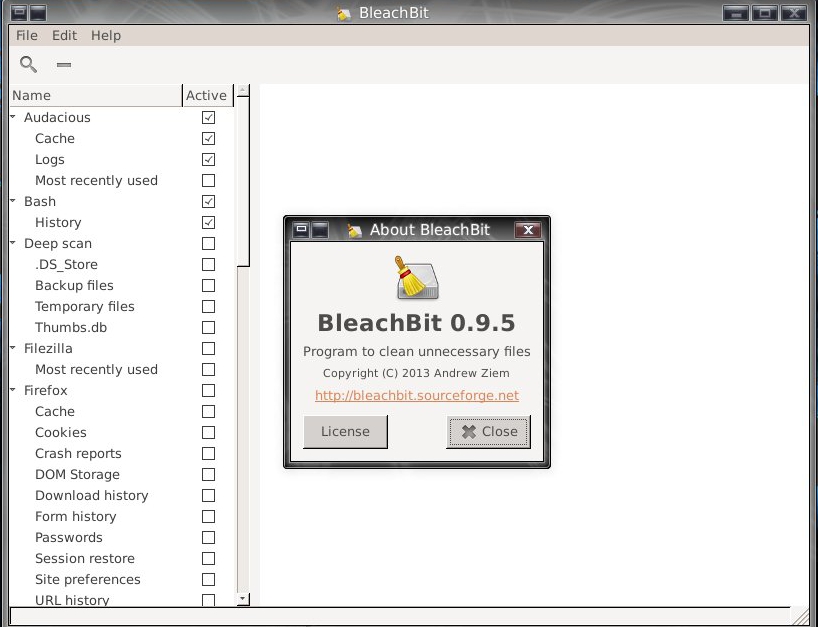Collapse the Firefox tree group
818x627 pixels.
pos(14,390)
